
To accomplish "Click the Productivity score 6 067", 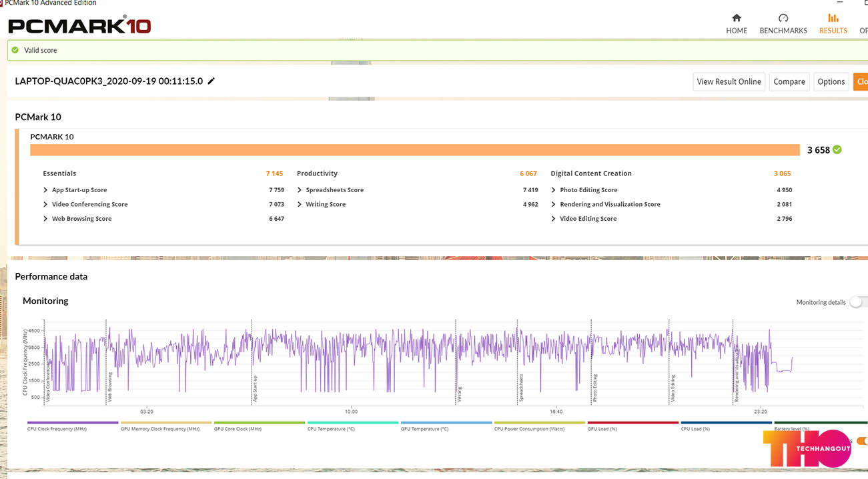I will coord(528,173).
